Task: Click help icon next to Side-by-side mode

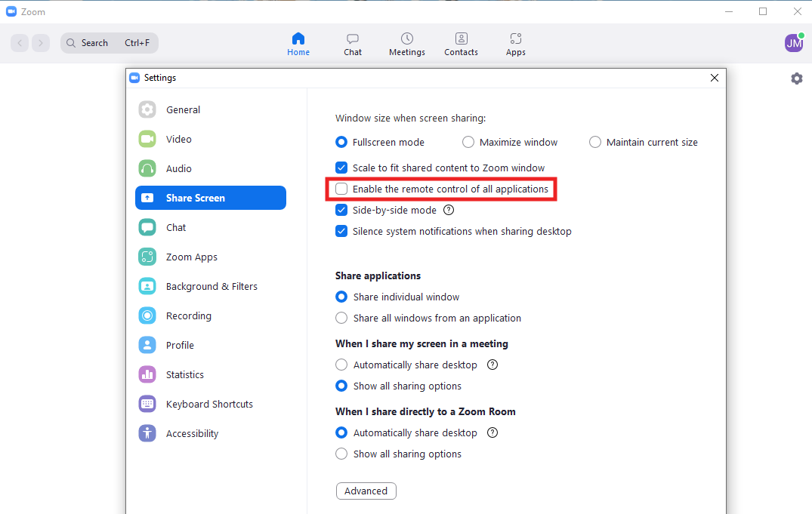Action: pos(449,210)
